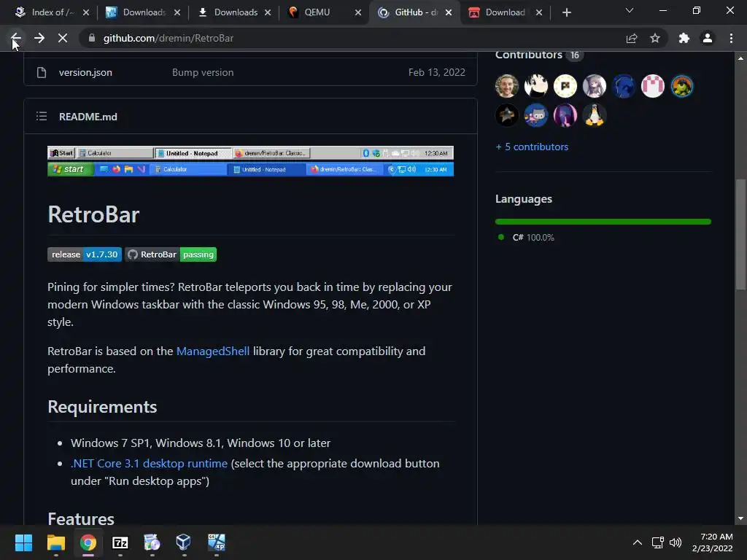Open the Windows Start menu
Screen dimensions: 747x560
tap(23, 542)
